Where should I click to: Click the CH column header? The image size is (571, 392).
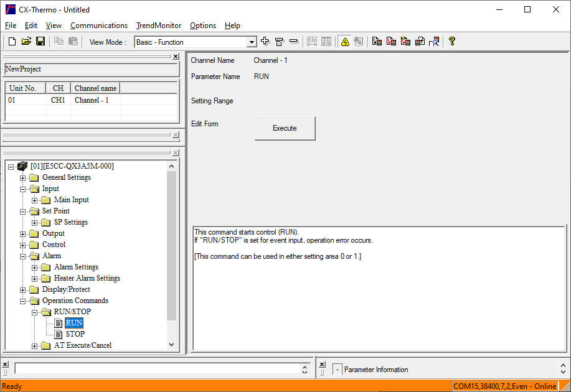(59, 88)
